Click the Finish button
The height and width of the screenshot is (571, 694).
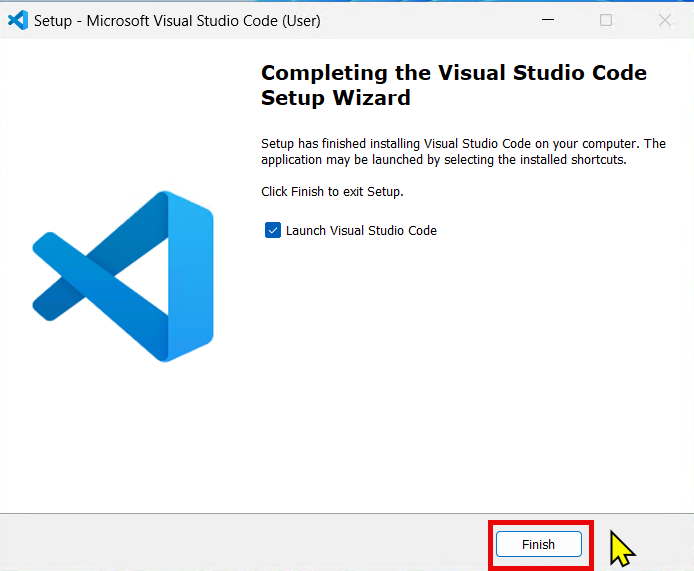point(538,544)
